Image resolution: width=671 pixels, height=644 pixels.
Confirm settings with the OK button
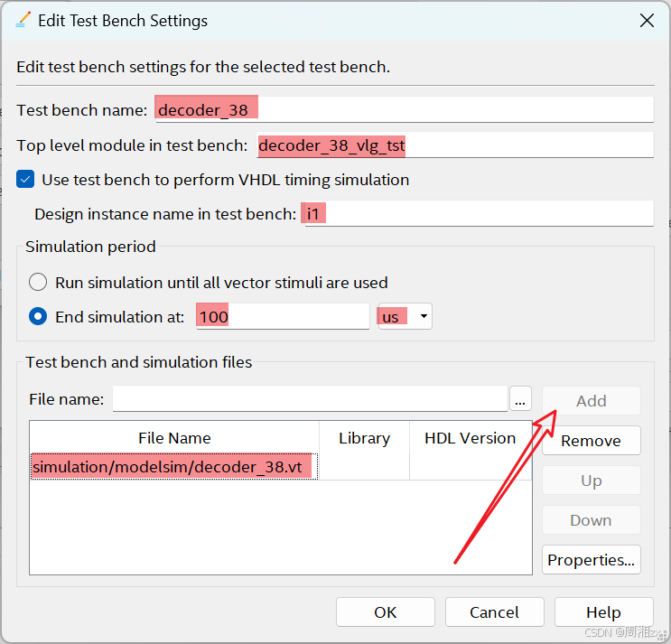(x=385, y=611)
